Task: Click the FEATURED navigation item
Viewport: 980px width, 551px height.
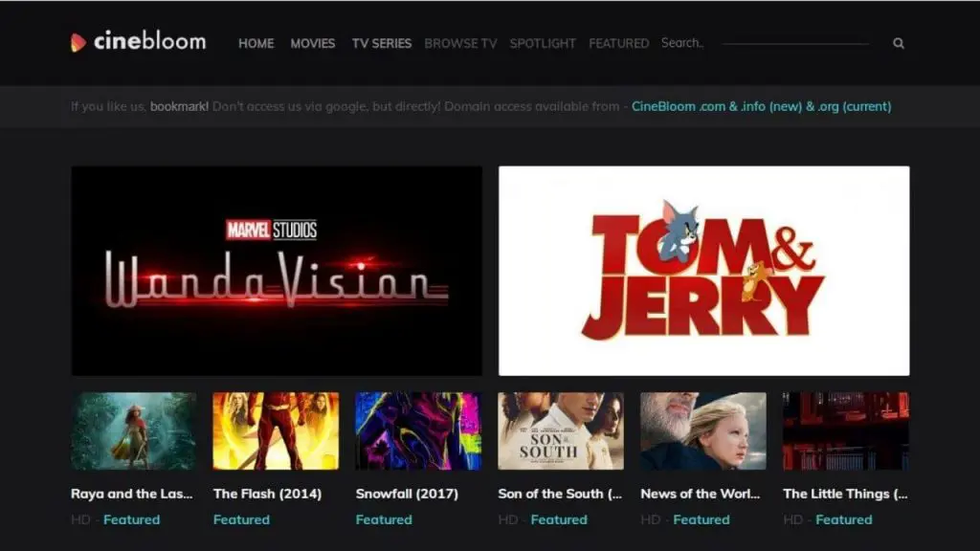Action: [618, 43]
